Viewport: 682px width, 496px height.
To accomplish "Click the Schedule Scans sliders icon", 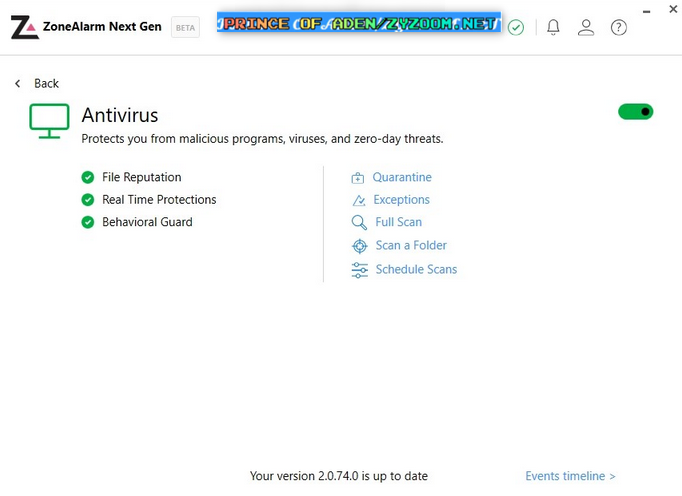I will [360, 270].
